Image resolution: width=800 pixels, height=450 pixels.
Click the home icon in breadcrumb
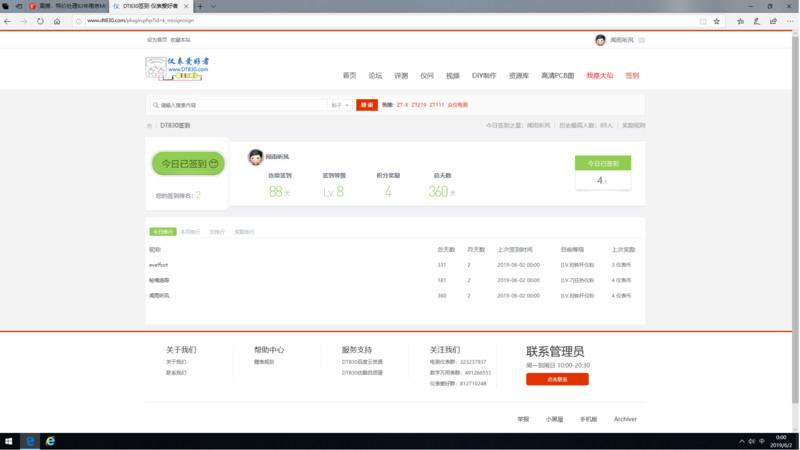[150, 126]
